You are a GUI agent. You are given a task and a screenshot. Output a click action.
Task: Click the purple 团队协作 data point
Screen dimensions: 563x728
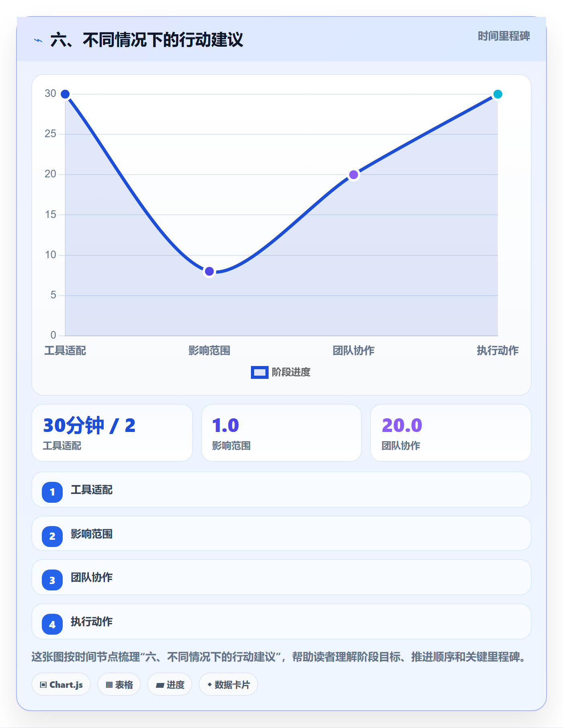coord(353,175)
